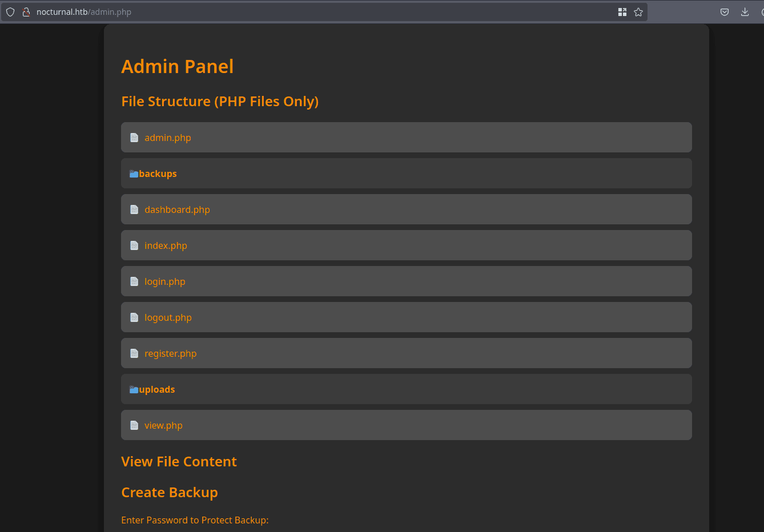The height and width of the screenshot is (532, 764).
Task: Select the index.php file name
Action: tap(166, 245)
